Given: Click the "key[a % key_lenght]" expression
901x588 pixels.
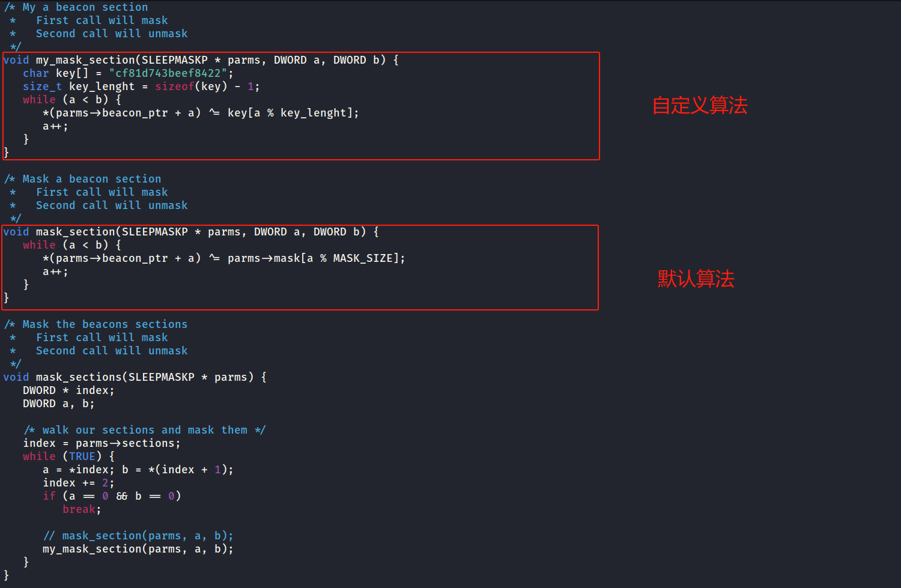Looking at the screenshot, I should tap(293, 113).
